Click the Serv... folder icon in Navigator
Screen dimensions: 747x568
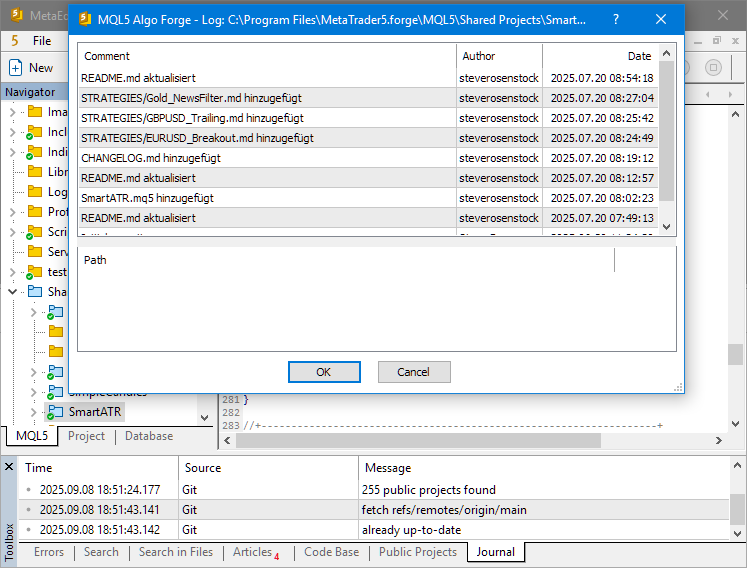pyautogui.click(x=35, y=252)
